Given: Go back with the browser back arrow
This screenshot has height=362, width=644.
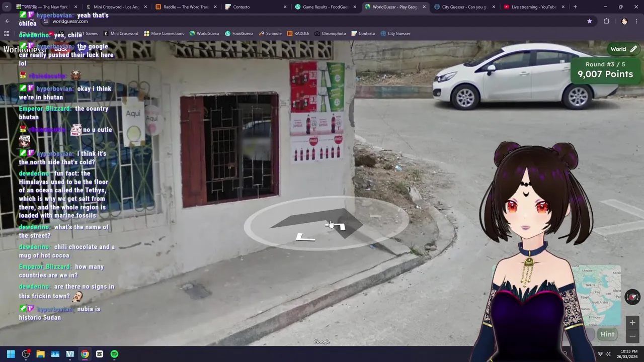Looking at the screenshot, I should click(x=7, y=21).
